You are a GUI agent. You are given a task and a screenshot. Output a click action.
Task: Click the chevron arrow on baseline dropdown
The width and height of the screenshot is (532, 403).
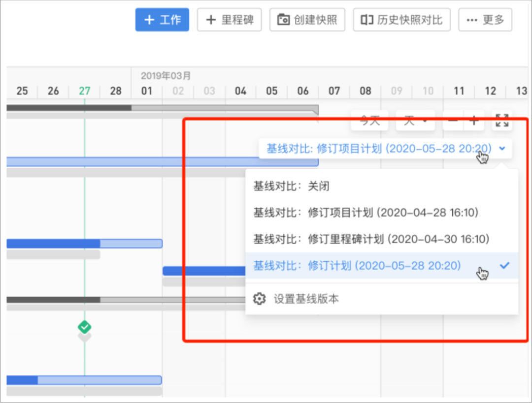point(502,149)
